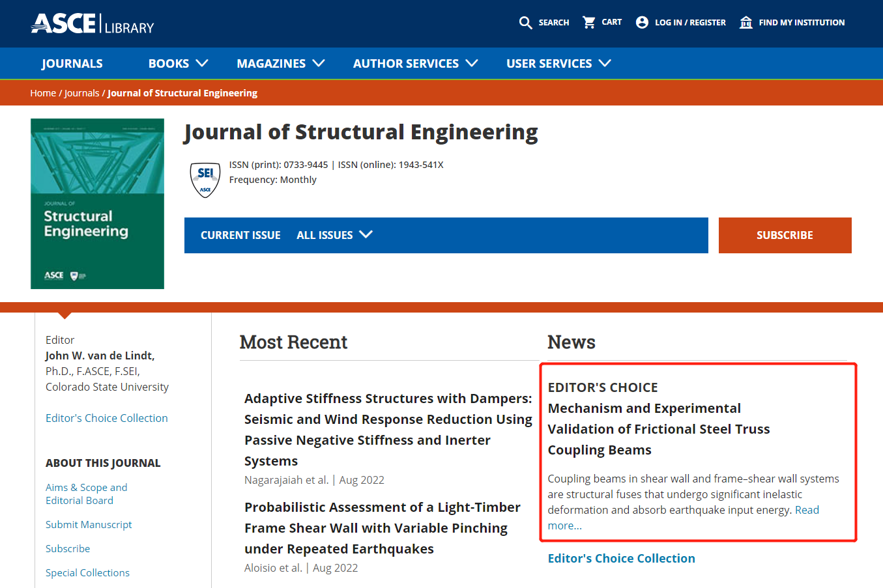Viewport: 883px width, 588px height.
Task: Open the Current Issue tab
Action: coord(240,235)
